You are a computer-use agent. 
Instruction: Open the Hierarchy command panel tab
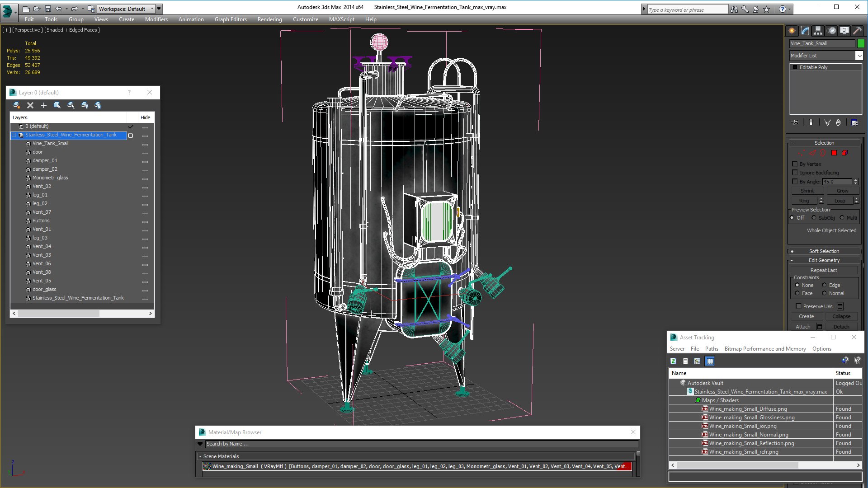point(818,31)
